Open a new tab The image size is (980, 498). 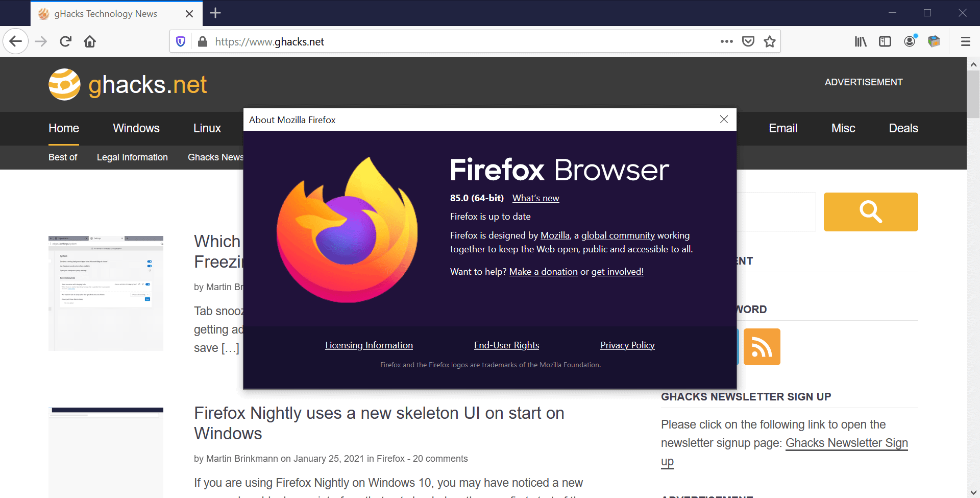coord(215,13)
